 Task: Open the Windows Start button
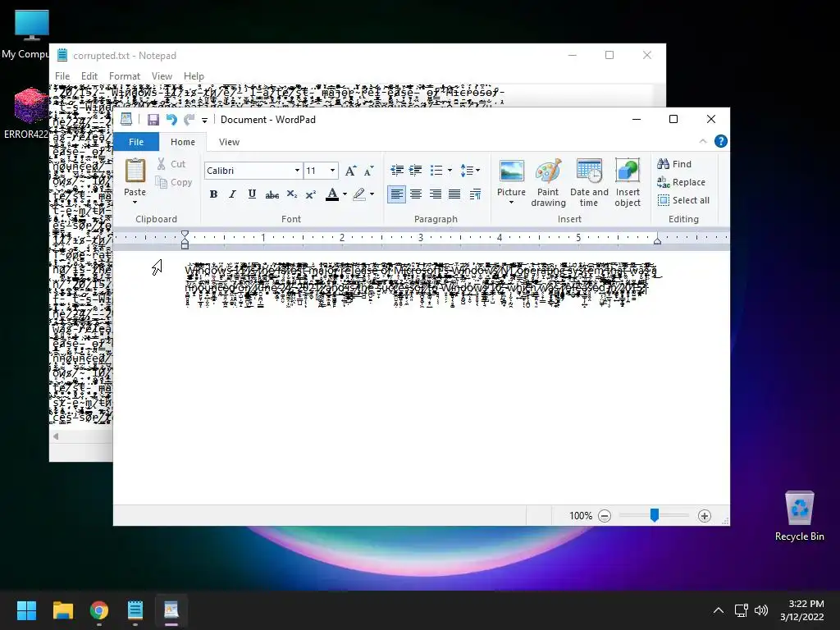[x=26, y=610]
